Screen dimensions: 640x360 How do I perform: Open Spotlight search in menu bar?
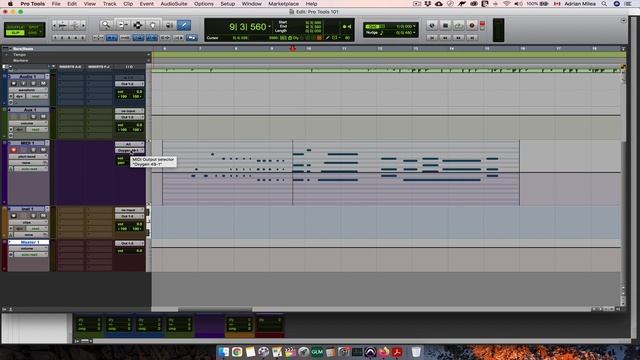click(604, 4)
